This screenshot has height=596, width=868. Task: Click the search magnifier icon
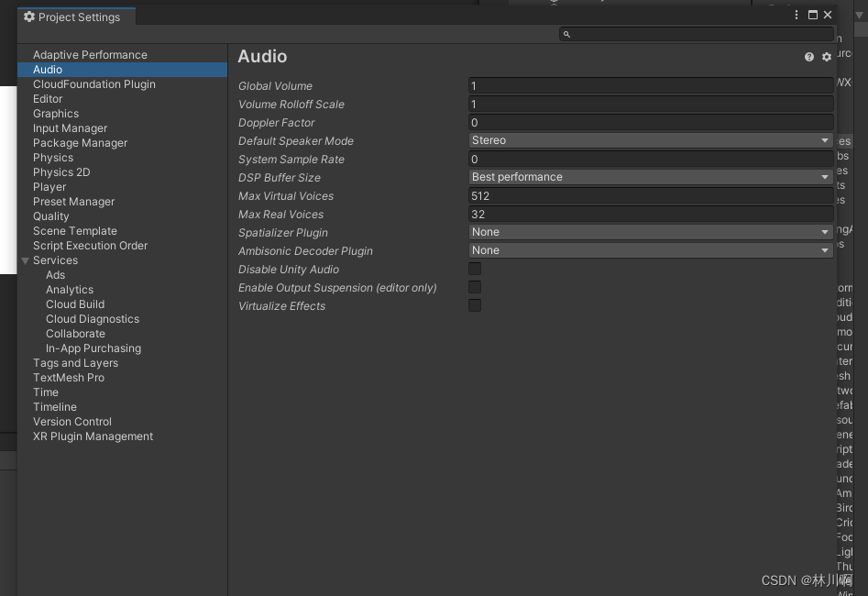pos(566,33)
